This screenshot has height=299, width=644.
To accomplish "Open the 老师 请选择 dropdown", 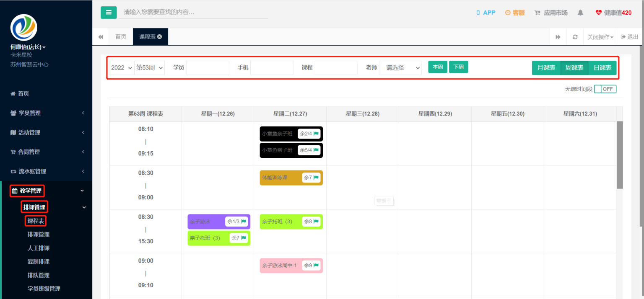I will tap(400, 68).
